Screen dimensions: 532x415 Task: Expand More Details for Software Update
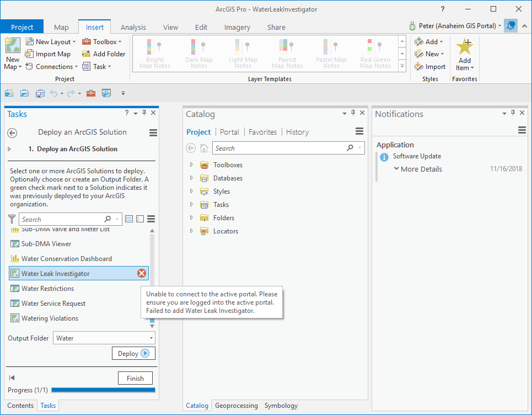point(418,169)
